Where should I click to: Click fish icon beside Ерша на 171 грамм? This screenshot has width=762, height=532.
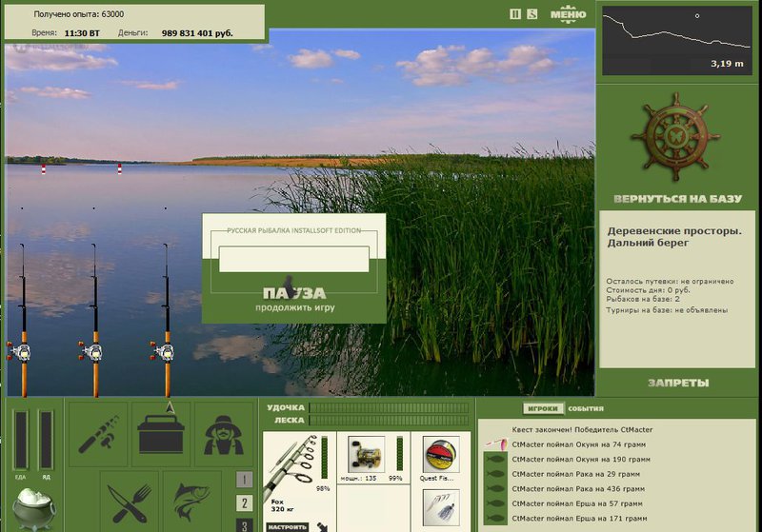pos(495,519)
